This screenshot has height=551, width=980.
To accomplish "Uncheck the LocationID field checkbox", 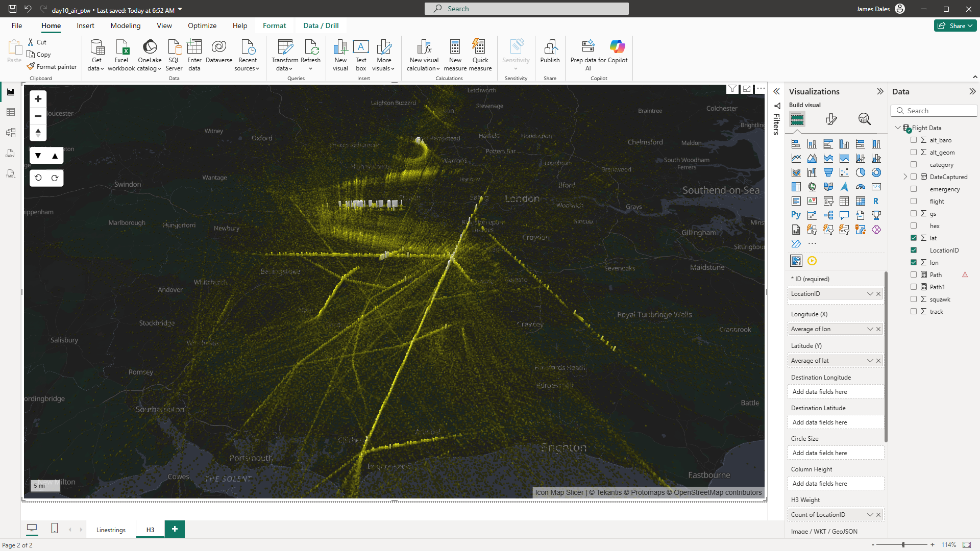I will coord(914,251).
